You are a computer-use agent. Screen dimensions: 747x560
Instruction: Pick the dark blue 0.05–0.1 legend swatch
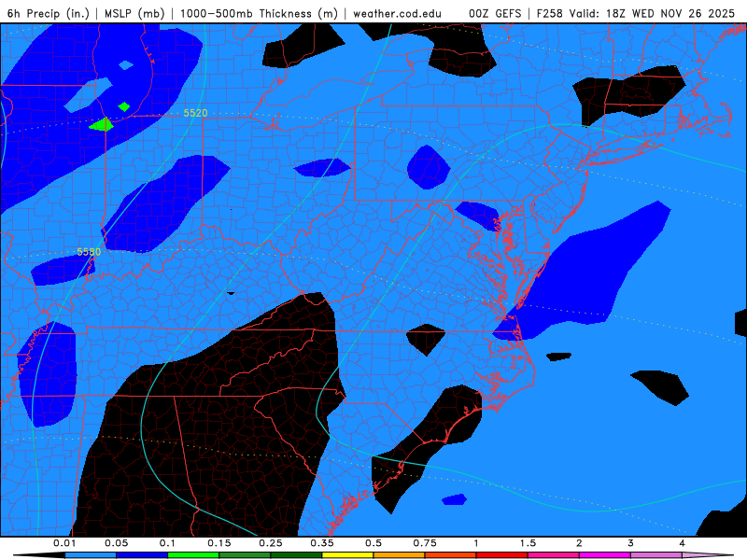(x=142, y=555)
